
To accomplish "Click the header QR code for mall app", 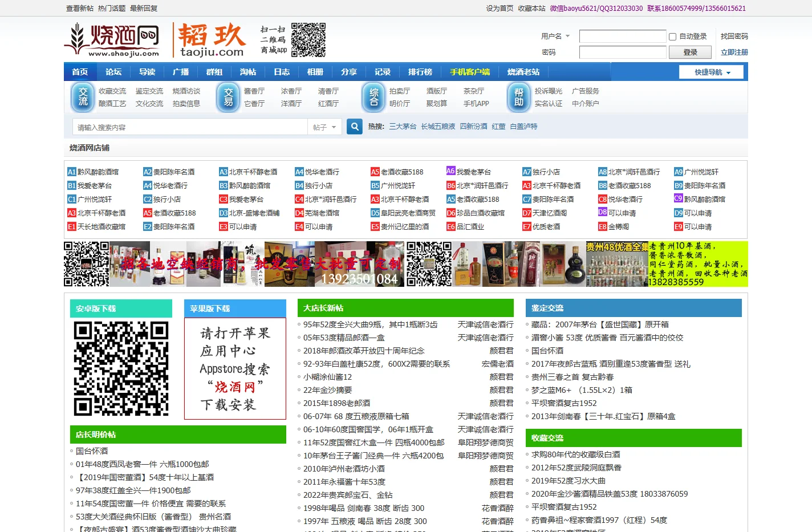I will [x=308, y=40].
